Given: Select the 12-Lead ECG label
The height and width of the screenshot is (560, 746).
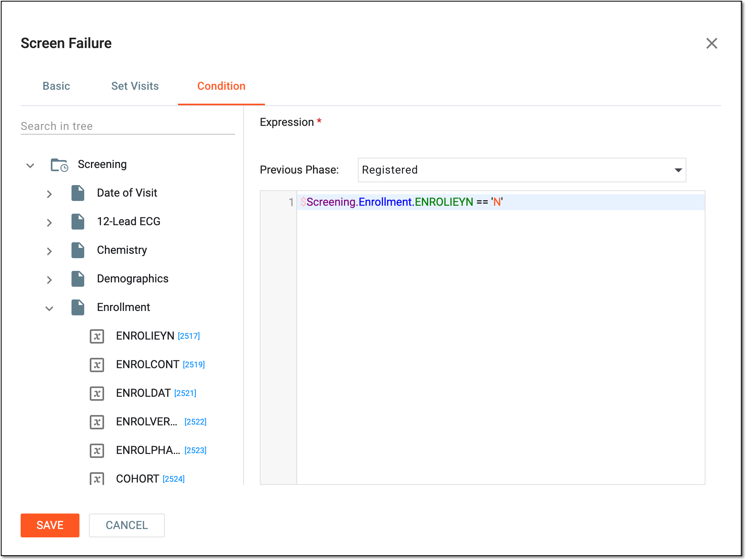Looking at the screenshot, I should click(129, 222).
